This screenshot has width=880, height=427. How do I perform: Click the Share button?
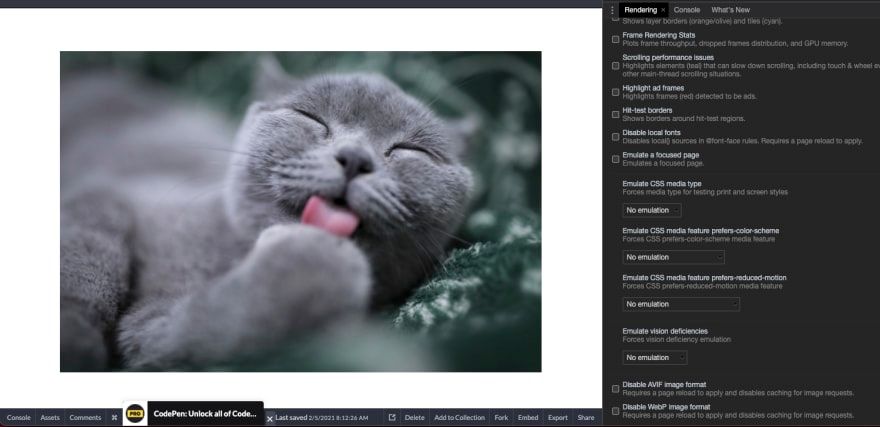tap(586, 417)
